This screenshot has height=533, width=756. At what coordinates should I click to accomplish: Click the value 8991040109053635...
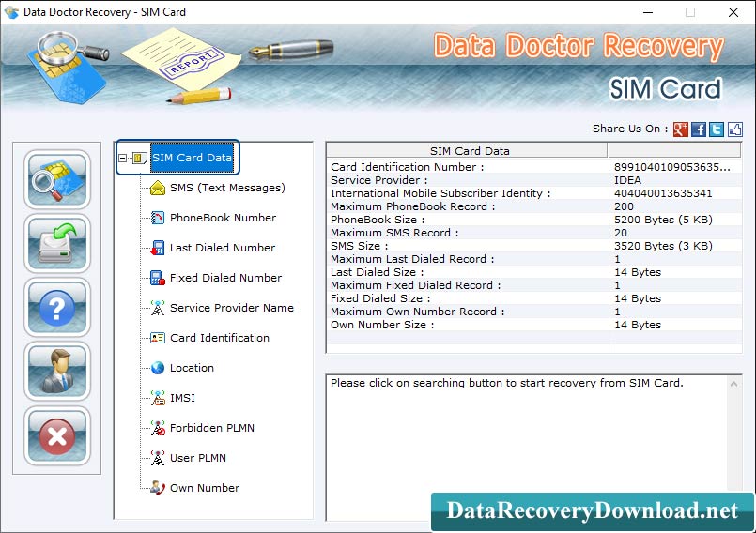point(672,167)
